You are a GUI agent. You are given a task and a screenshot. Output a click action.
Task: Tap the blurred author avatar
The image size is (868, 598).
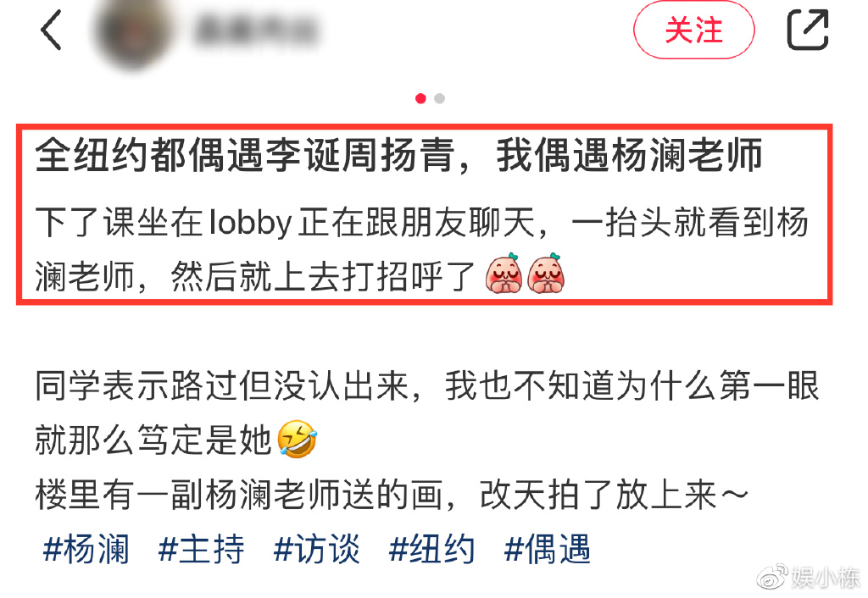(133, 32)
